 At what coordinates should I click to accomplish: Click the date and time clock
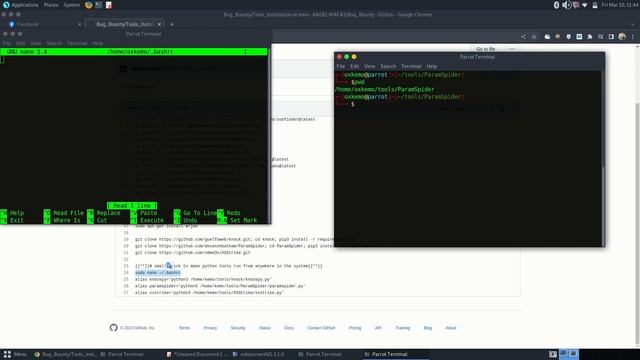[619, 5]
